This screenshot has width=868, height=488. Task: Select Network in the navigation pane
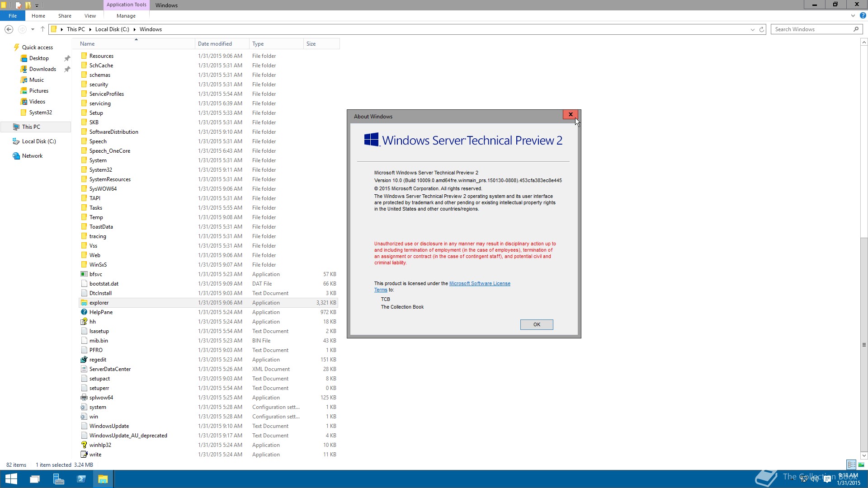point(32,156)
